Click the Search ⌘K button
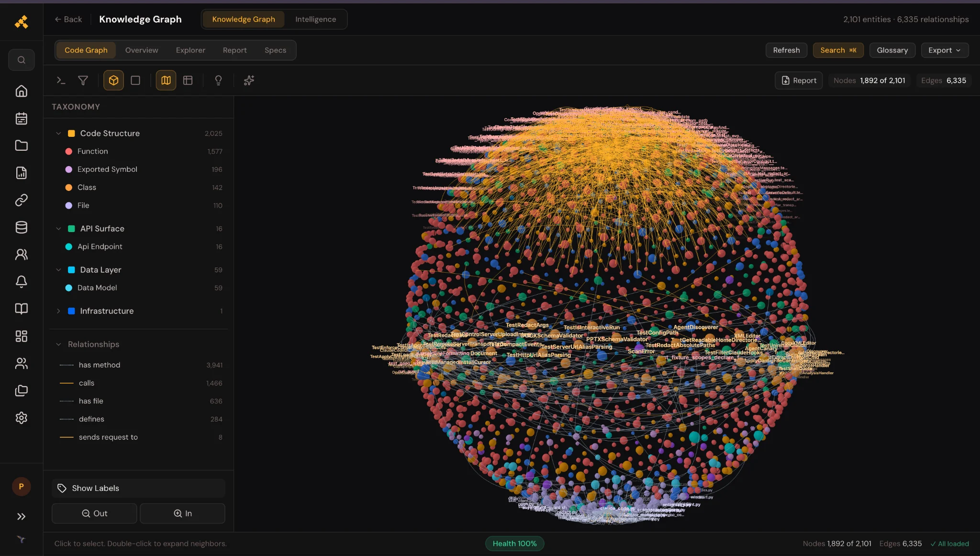This screenshot has width=980, height=556. (x=838, y=50)
